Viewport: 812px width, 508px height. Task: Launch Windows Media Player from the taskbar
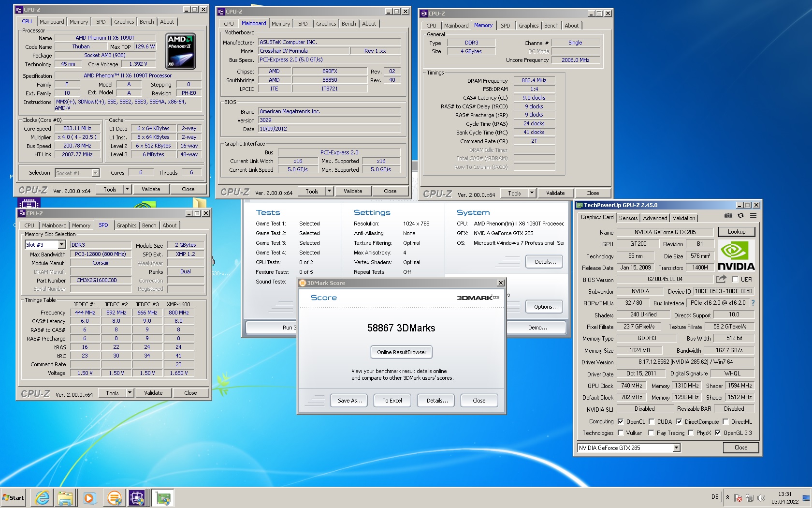coord(89,497)
